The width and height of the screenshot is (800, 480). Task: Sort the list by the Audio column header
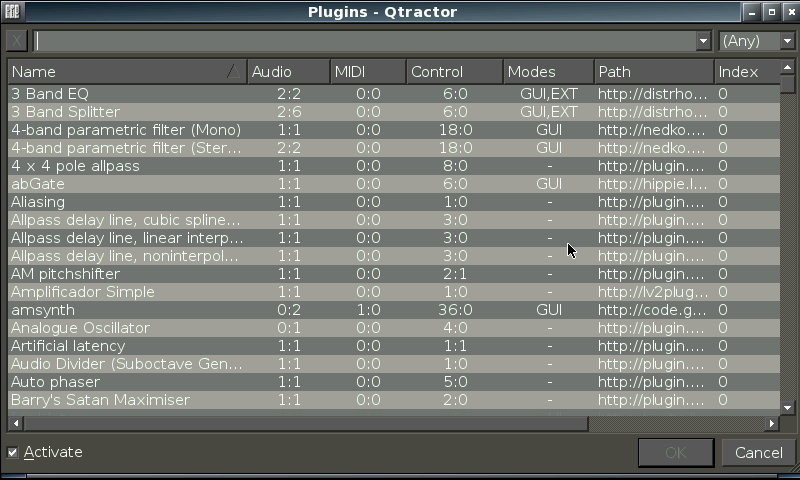pos(289,71)
